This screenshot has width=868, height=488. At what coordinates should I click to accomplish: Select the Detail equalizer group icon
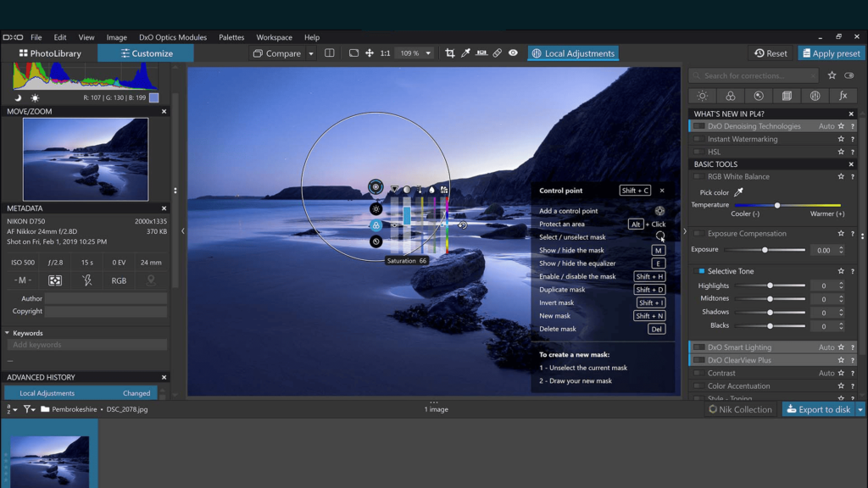click(x=376, y=241)
